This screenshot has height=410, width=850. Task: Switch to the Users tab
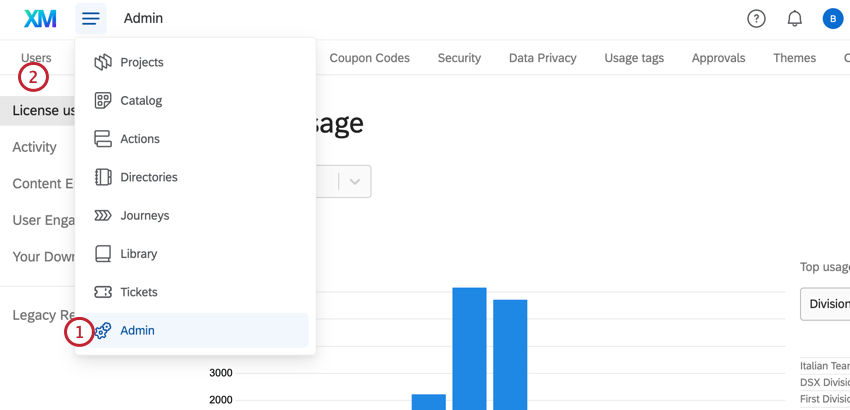pyautogui.click(x=36, y=58)
